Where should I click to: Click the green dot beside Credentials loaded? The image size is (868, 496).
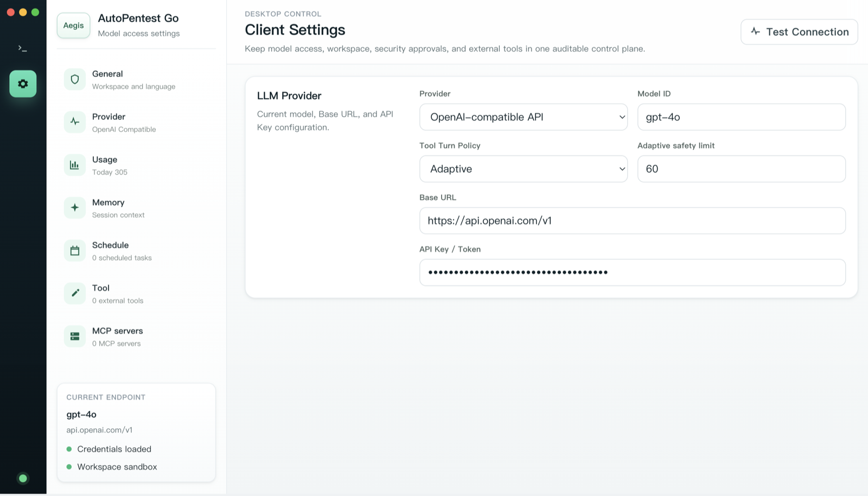tap(69, 449)
